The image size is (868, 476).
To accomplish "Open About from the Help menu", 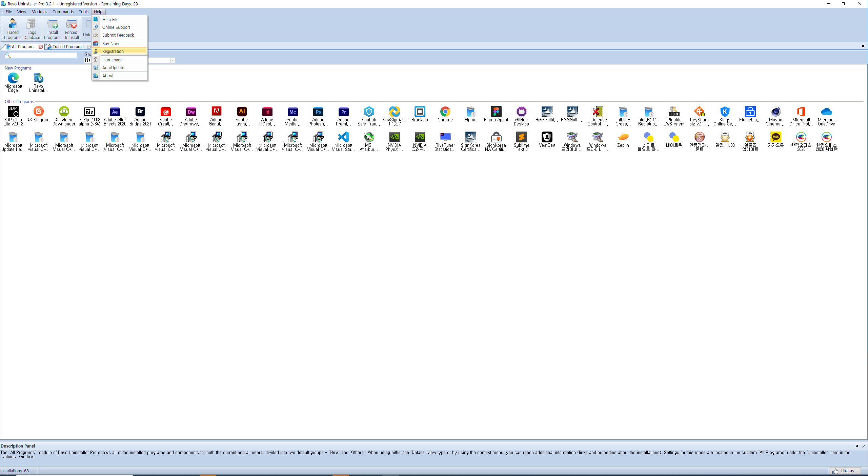I will [x=120, y=76].
